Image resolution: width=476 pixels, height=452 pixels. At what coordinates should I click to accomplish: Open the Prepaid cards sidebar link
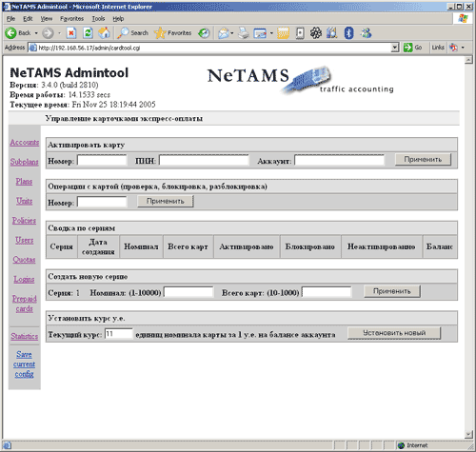[25, 304]
